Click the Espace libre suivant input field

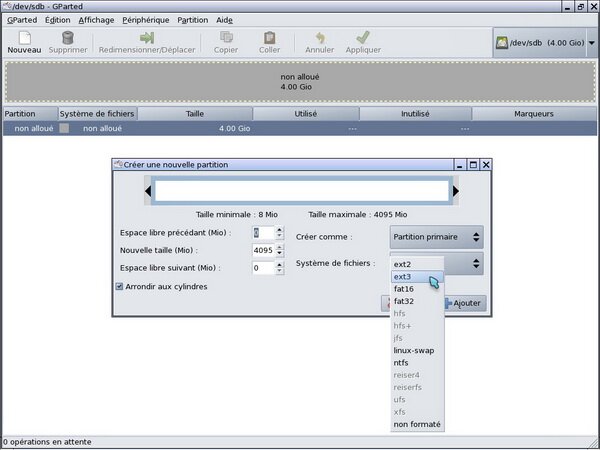(263, 268)
